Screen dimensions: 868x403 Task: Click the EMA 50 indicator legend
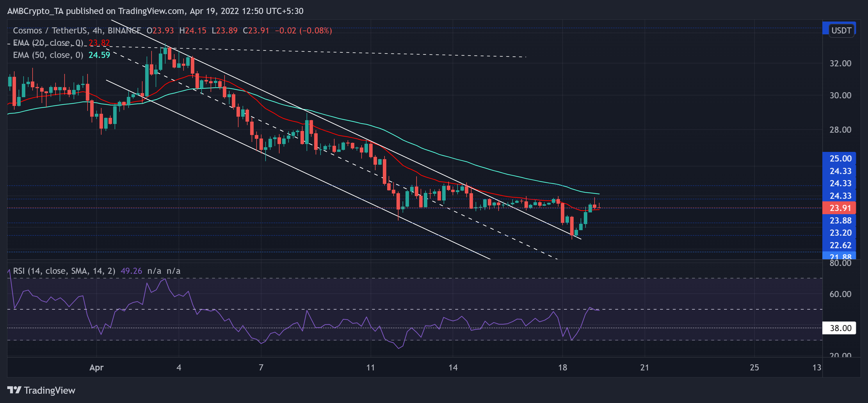pos(48,55)
